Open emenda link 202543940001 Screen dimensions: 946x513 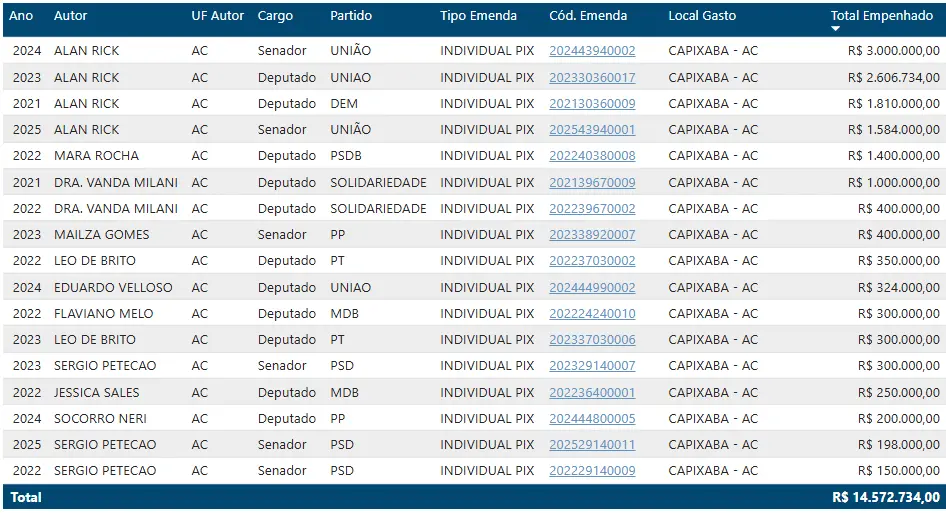(x=592, y=129)
